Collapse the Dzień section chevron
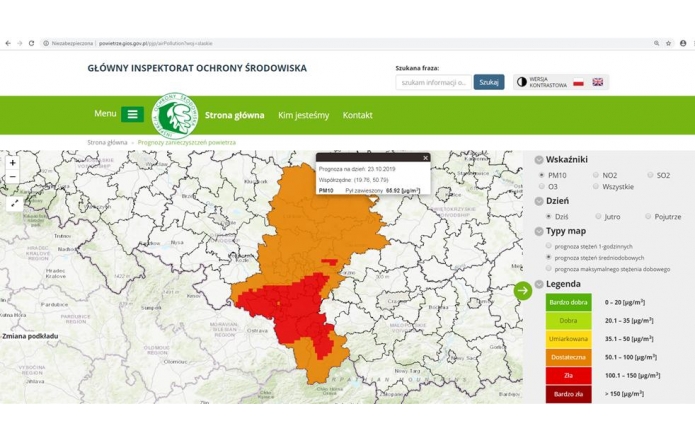 (x=539, y=201)
